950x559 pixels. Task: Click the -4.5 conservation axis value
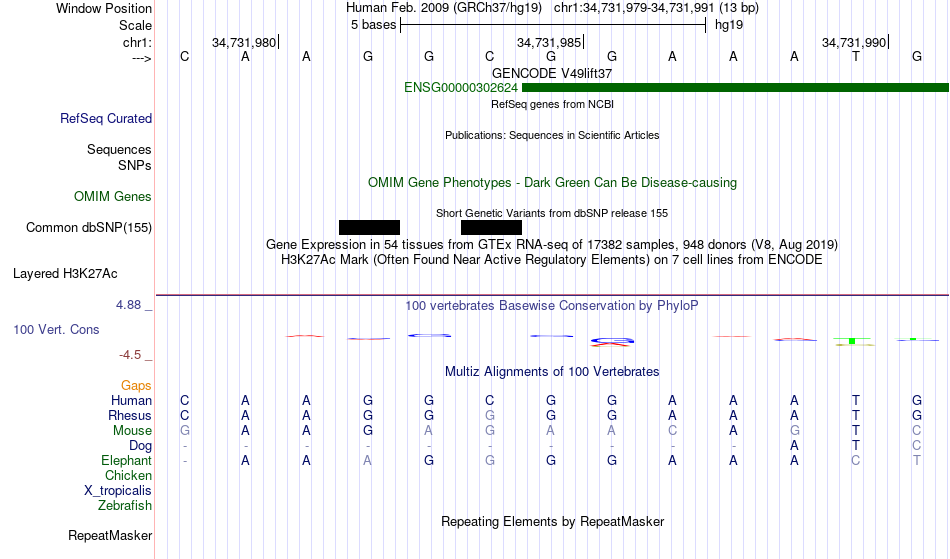pyautogui.click(x=130, y=355)
